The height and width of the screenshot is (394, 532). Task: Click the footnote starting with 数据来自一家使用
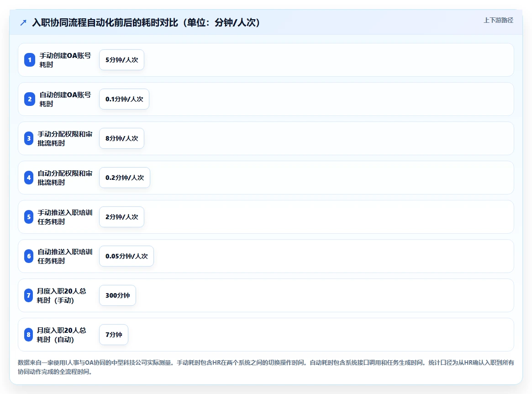[266, 367]
